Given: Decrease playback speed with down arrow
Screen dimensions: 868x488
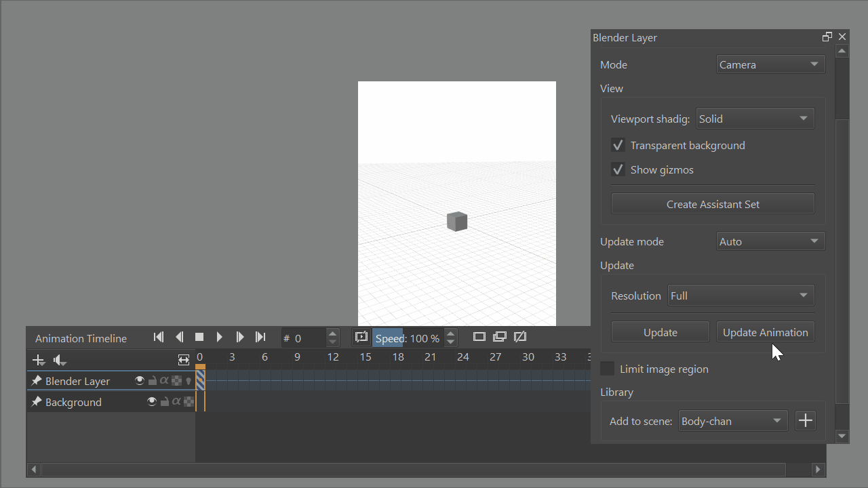Looking at the screenshot, I should click(x=450, y=342).
